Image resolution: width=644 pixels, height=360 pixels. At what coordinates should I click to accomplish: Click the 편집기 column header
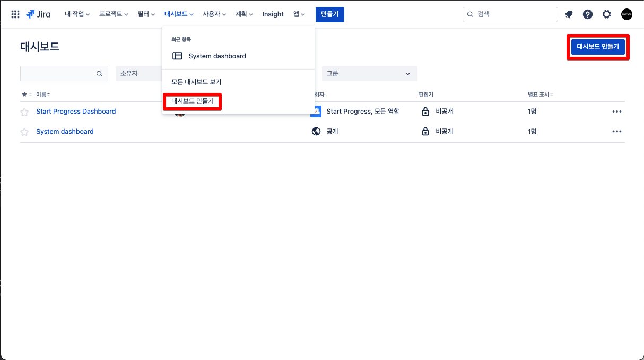[426, 95]
